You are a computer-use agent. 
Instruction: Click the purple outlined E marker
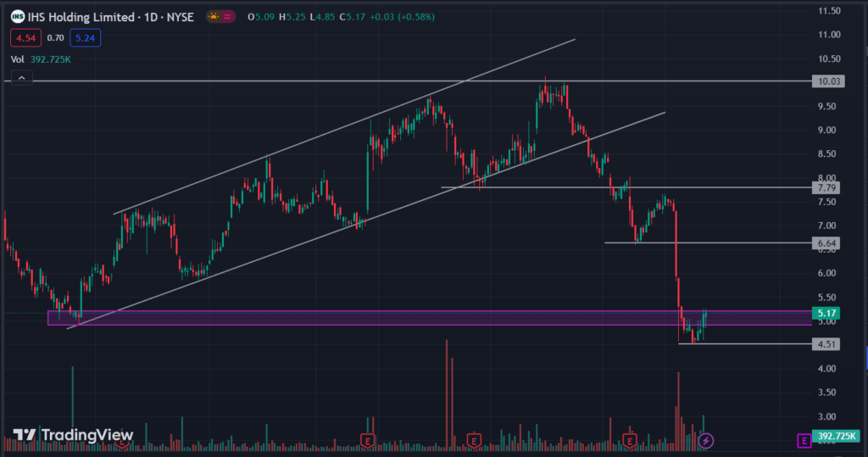coord(804,441)
